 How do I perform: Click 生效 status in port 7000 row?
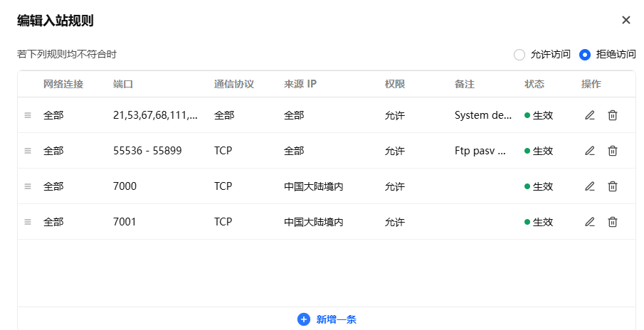point(539,186)
